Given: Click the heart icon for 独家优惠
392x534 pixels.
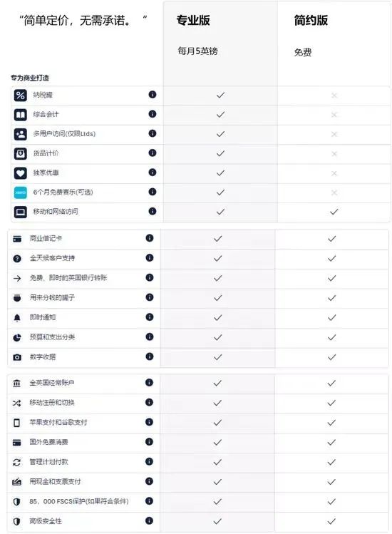Looking at the screenshot, I should click(21, 173).
